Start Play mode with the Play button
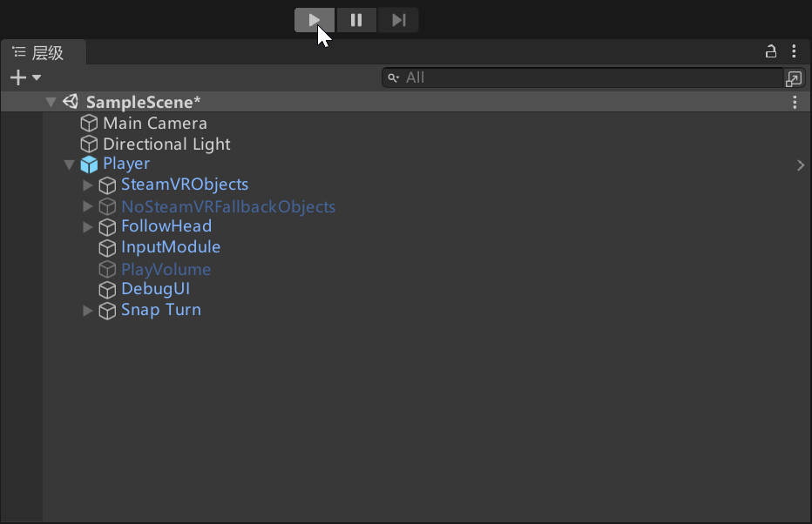The width and height of the screenshot is (812, 524). coord(315,20)
